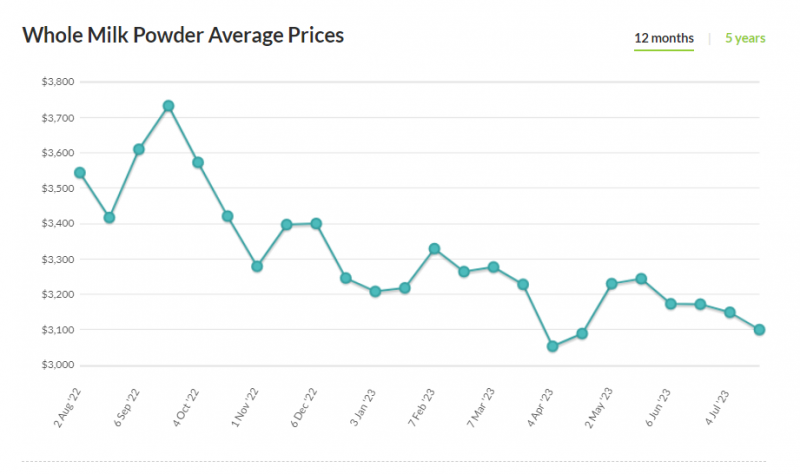Viewport: 800px width, 474px height.
Task: Switch to the 12 months tab
Action: click(663, 38)
